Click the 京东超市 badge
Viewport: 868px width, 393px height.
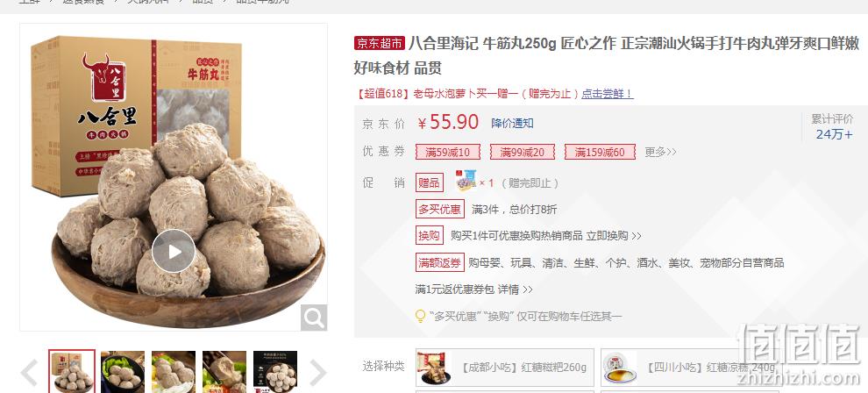(x=380, y=43)
